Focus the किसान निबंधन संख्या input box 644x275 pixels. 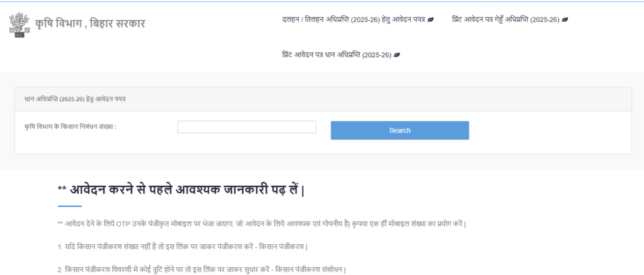[x=247, y=127]
